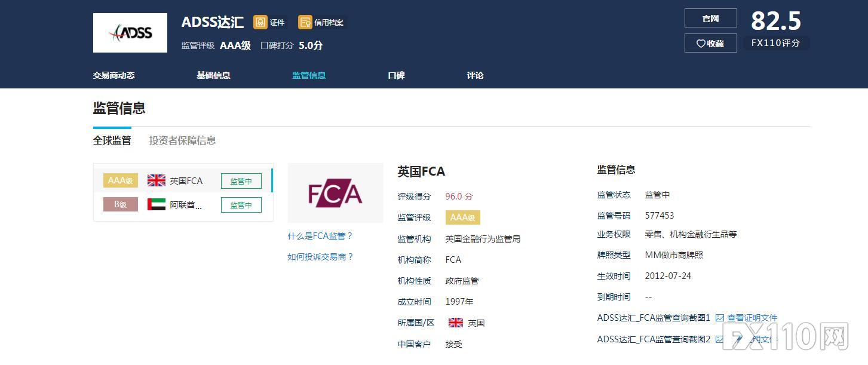Viewport: 868px width, 365px height.
Task: Open the 交易商动态 navigation item
Action: pos(115,75)
